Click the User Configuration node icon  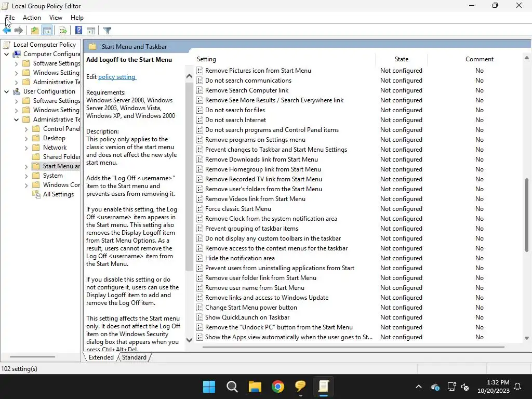click(x=17, y=91)
